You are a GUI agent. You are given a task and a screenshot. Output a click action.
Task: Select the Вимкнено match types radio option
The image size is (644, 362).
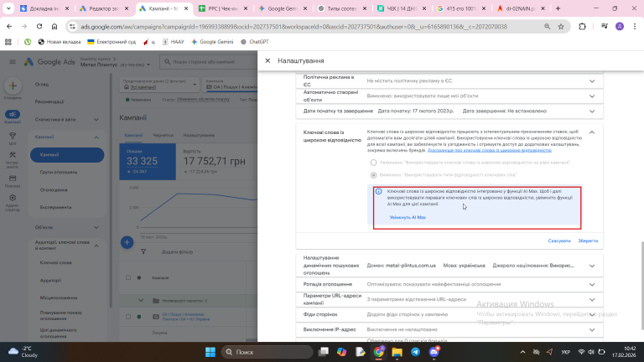coord(373,175)
